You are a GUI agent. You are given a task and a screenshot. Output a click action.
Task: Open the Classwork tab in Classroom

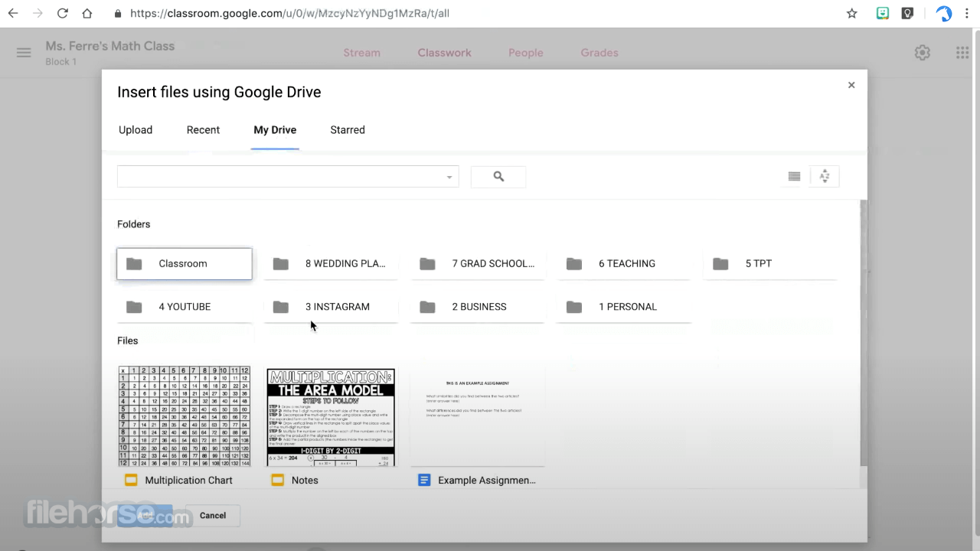pos(445,53)
